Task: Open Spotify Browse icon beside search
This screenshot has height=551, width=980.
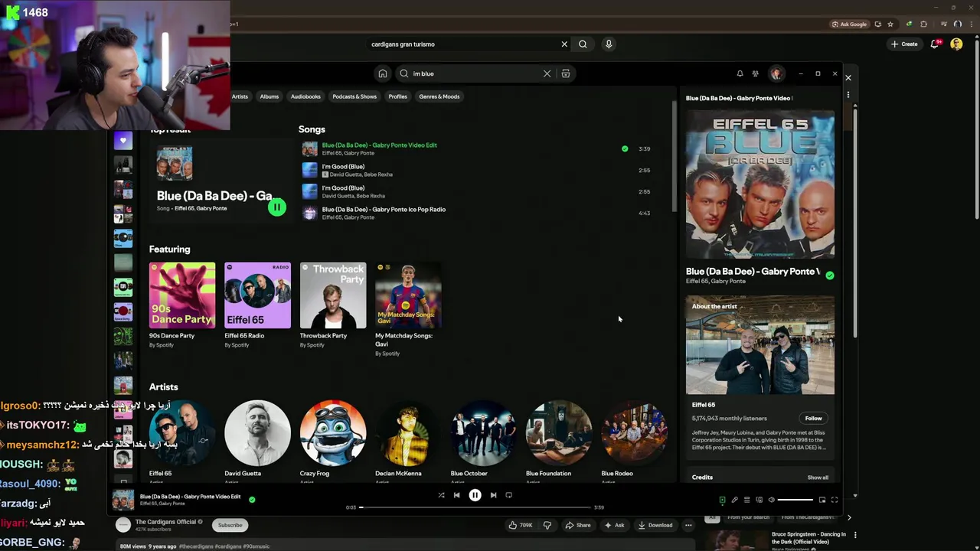Action: 566,73
